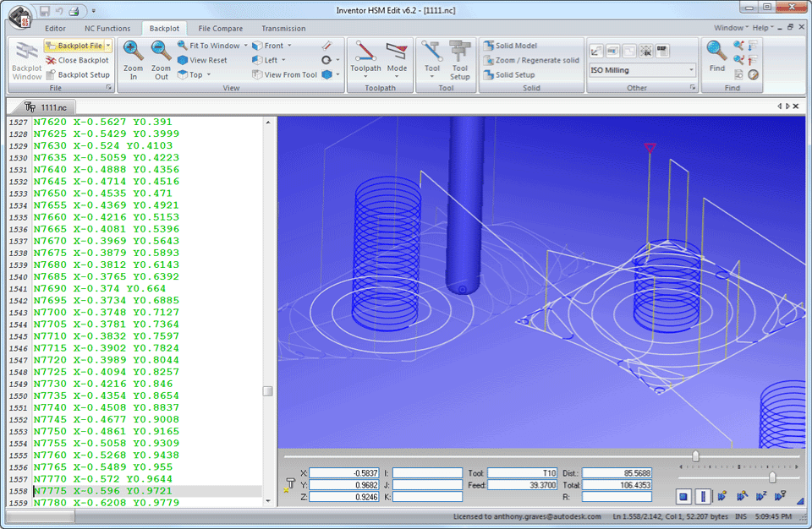Click the line N7690 X-0.374 Y0.664
Image resolution: width=812 pixels, height=529 pixels.
(100, 288)
